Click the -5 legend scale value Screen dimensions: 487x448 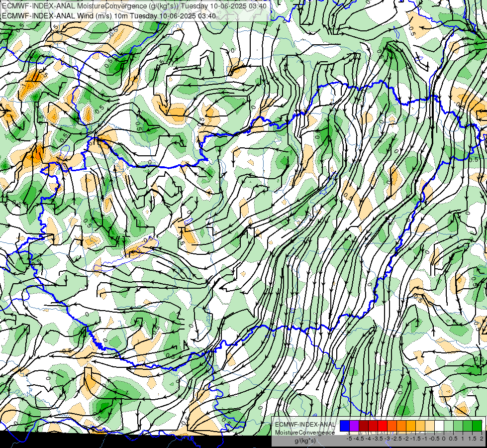(x=349, y=439)
